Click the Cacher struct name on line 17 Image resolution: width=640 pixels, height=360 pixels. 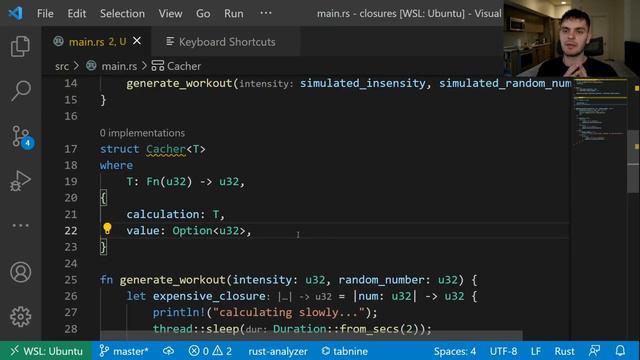pyautogui.click(x=166, y=149)
